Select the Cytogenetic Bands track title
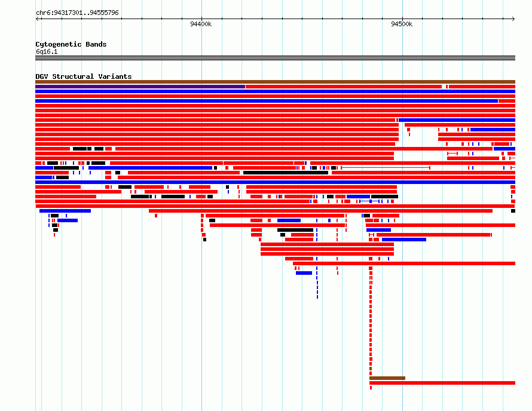Viewport: 532px width, 411px height. coord(71,44)
